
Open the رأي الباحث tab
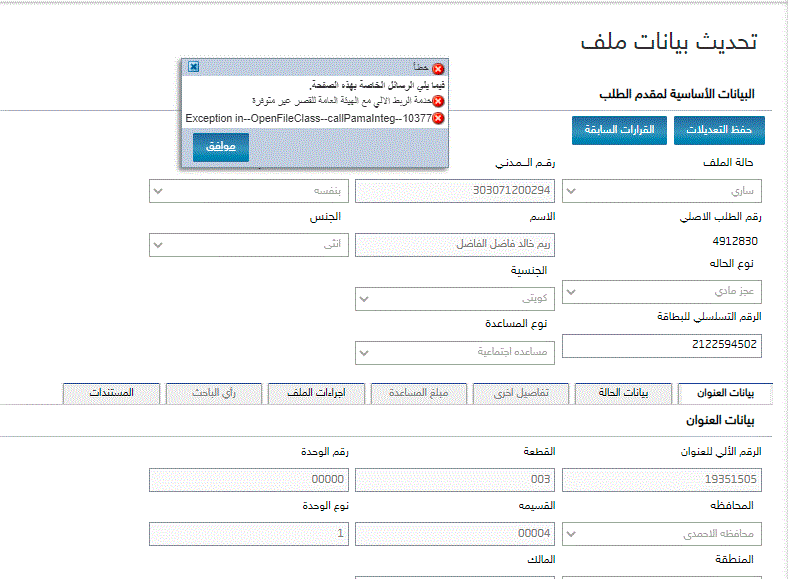214,393
